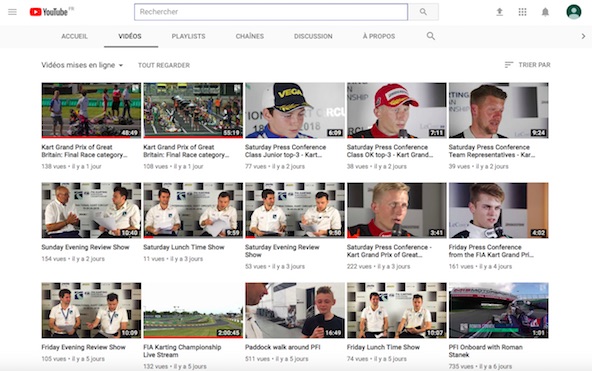
Task: Click the channel search magnifier icon
Action: tap(430, 36)
